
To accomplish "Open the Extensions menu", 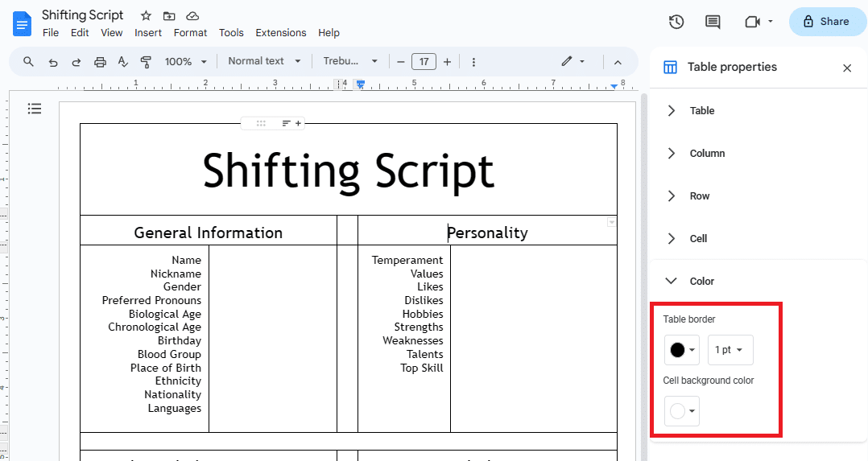I will point(281,33).
